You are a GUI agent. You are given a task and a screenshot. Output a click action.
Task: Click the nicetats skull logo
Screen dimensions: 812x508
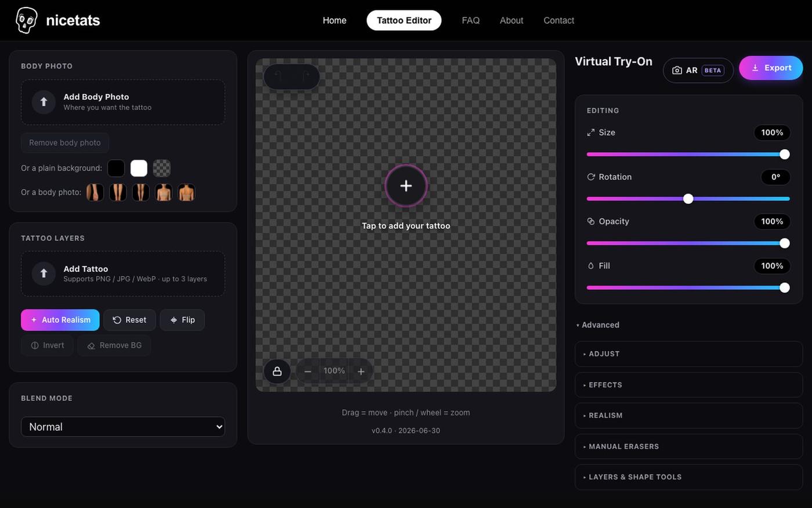coord(26,20)
